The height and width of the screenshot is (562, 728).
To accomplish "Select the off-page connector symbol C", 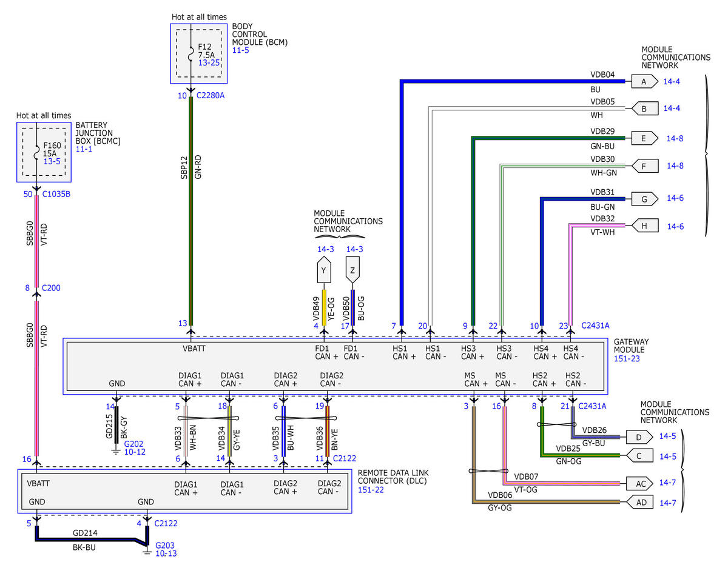I will [x=639, y=455].
